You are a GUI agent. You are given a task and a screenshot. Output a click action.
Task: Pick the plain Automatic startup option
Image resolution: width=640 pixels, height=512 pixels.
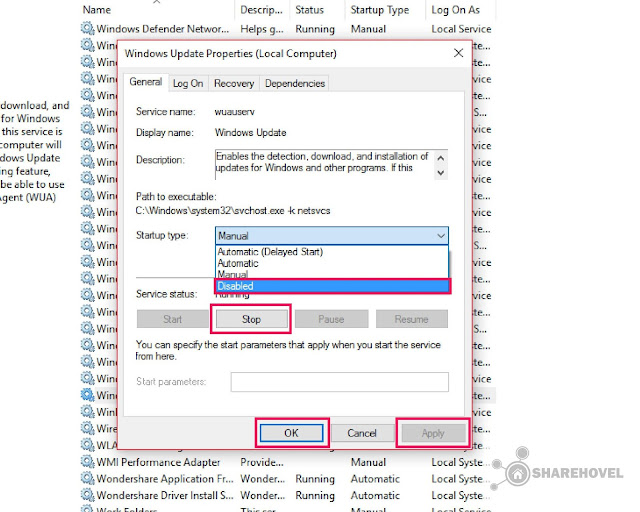(x=332, y=263)
